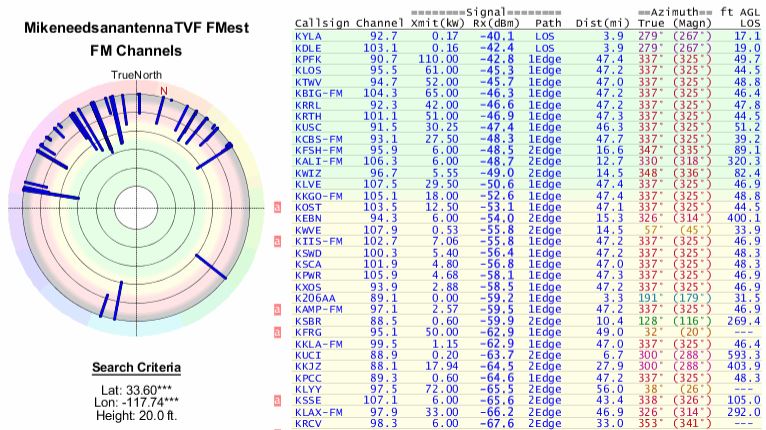Click the red N marker on radar plot

164,91
